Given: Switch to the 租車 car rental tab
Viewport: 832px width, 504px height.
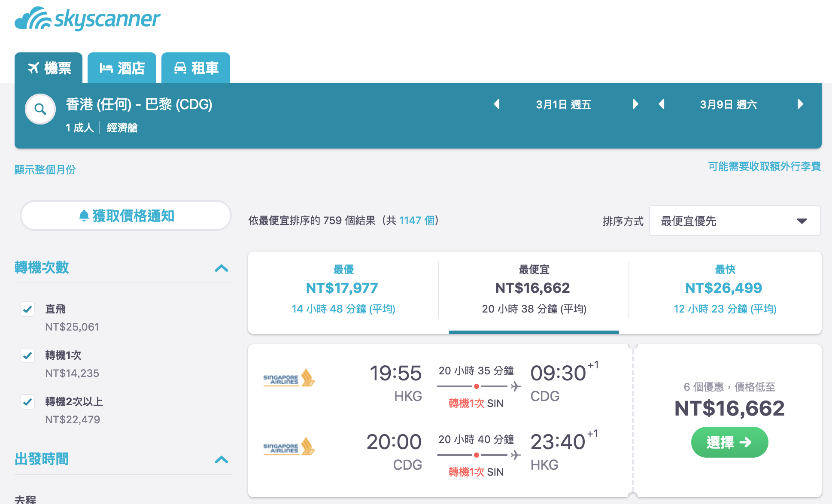Looking at the screenshot, I should [196, 68].
